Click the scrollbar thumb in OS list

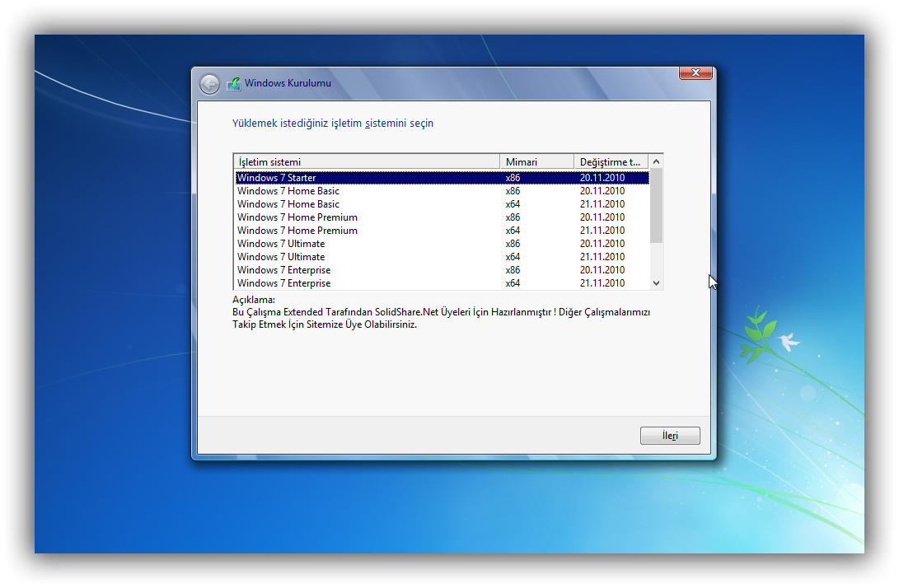click(x=656, y=206)
